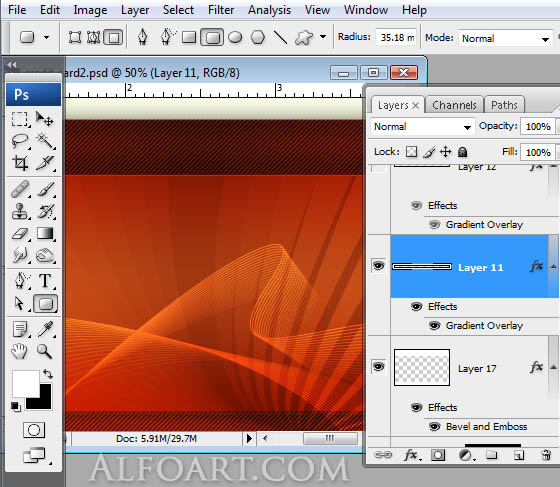
Task: Open the Mode dropdown in options bar
Action: tap(505, 38)
